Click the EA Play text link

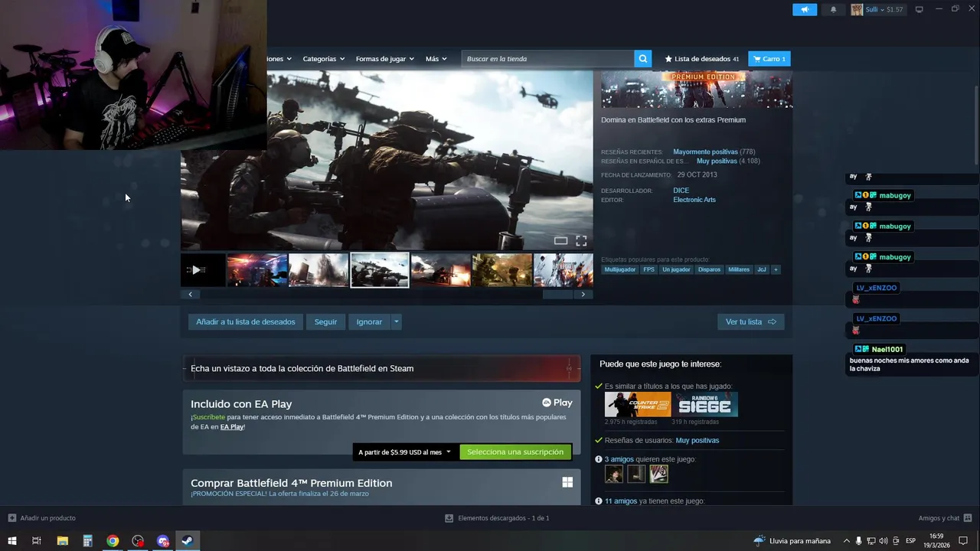point(232,427)
